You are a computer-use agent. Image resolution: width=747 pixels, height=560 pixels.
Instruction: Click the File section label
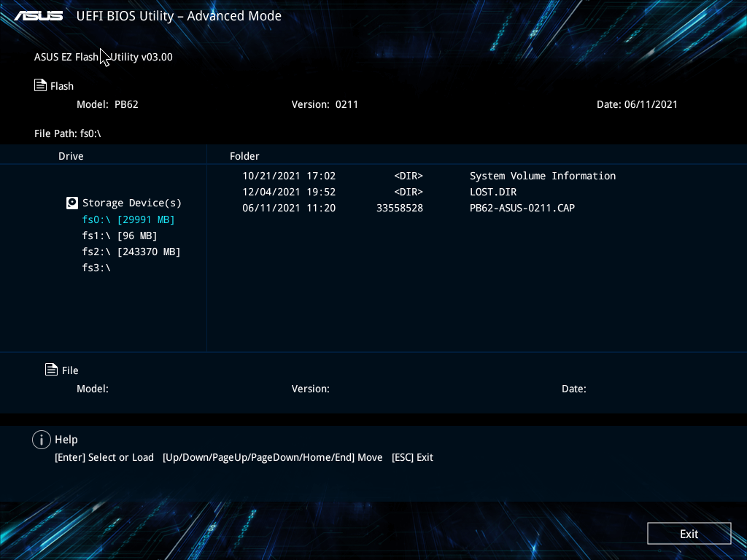coord(70,370)
